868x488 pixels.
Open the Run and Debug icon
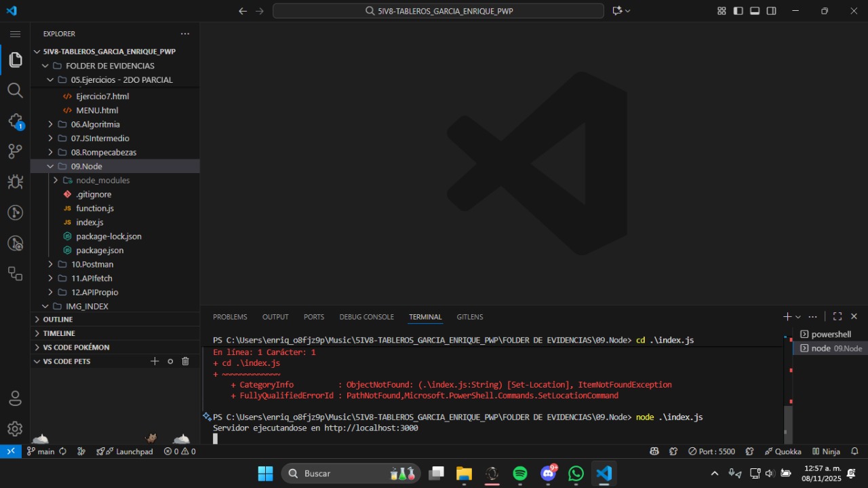pos(15,181)
